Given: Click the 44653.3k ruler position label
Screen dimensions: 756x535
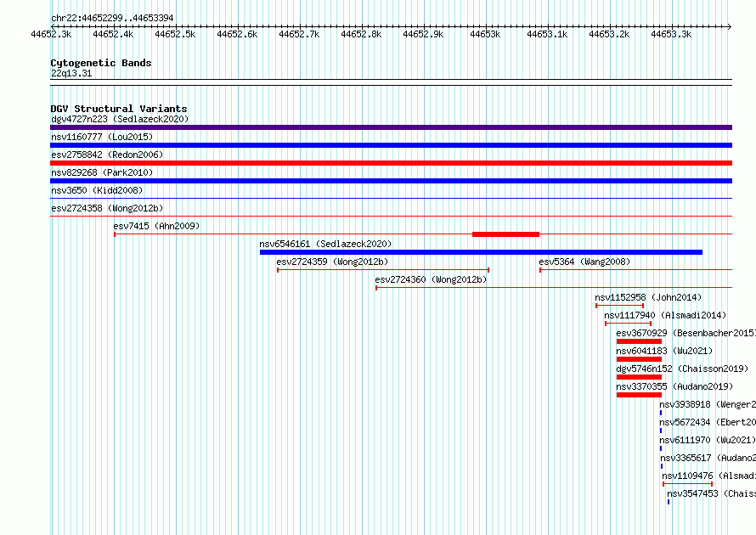Looking at the screenshot, I should 671,34.
